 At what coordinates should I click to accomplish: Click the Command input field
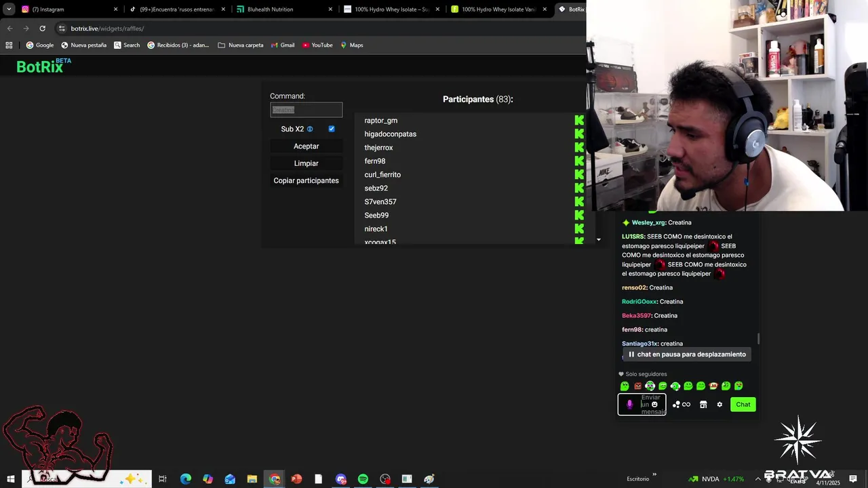[x=306, y=110]
